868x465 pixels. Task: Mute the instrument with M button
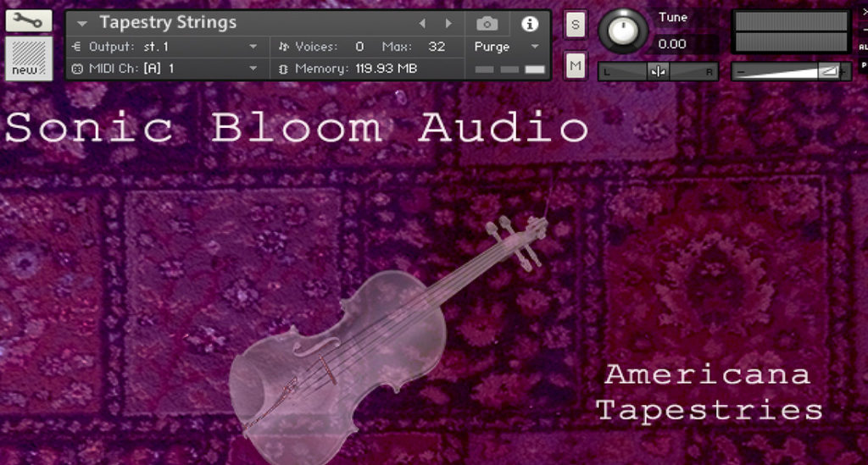(576, 66)
